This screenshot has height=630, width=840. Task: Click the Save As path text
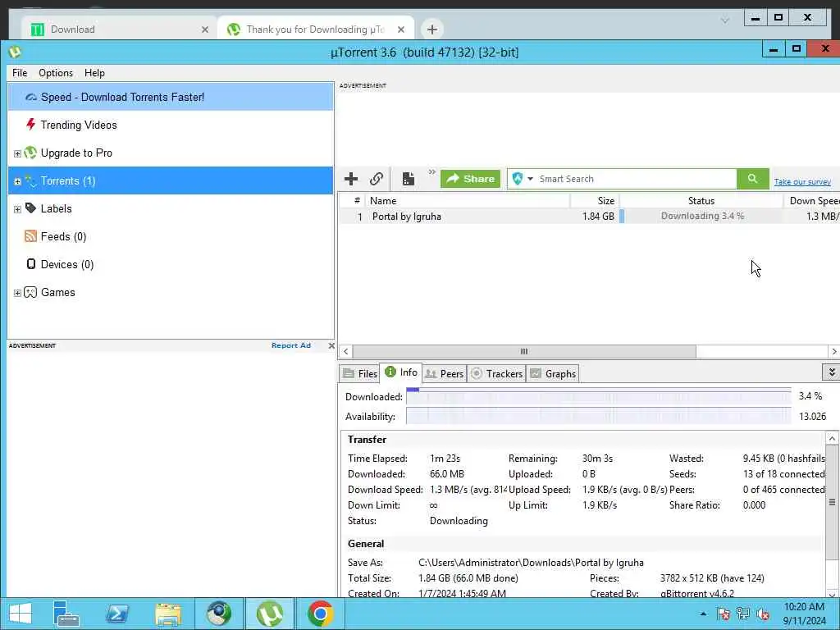click(x=531, y=563)
